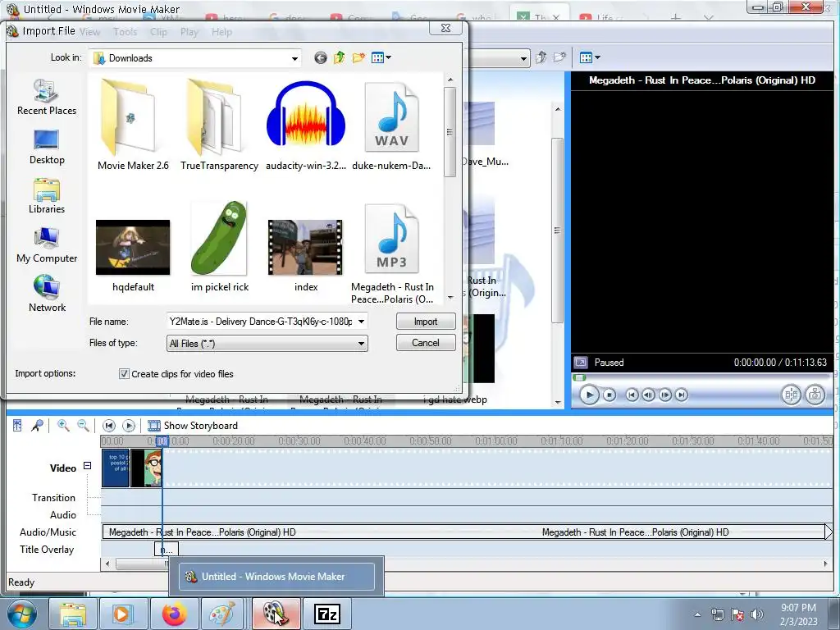The image size is (840, 630).
Task: Expand the Look in Downloads dropdown
Action: click(294, 58)
